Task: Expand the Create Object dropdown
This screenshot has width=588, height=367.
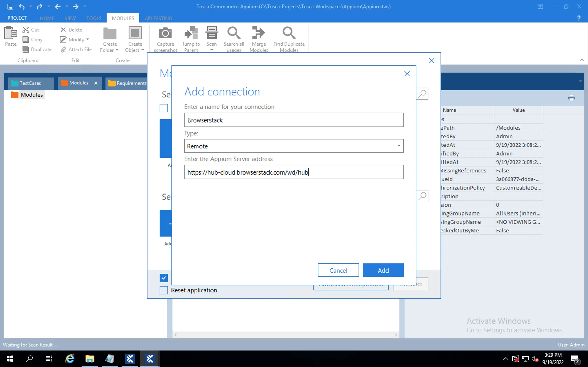Action: [x=143, y=50]
